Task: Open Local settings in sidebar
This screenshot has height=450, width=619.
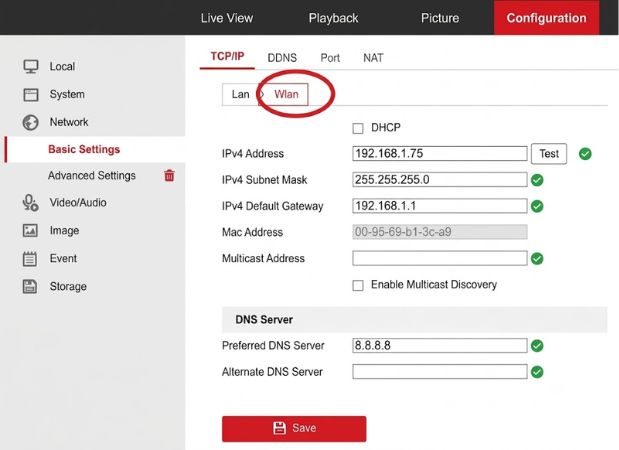Action: 62,66
